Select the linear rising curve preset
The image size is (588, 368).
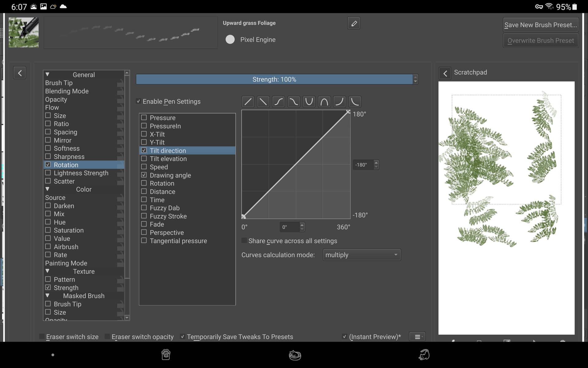248,102
